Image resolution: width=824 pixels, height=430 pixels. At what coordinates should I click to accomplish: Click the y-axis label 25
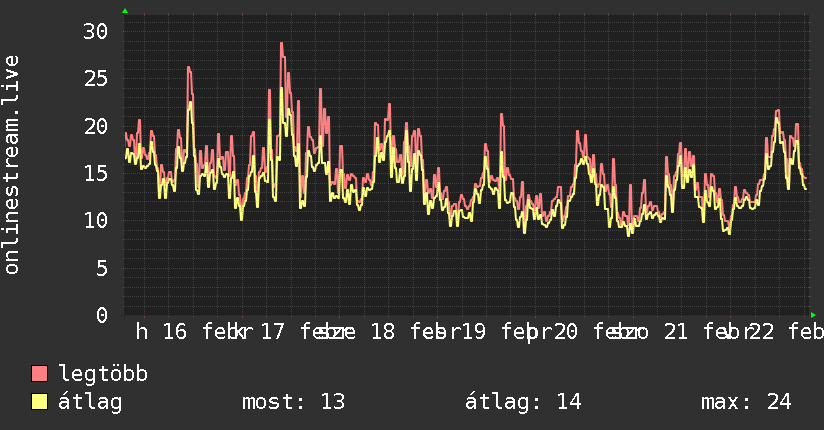(95, 79)
